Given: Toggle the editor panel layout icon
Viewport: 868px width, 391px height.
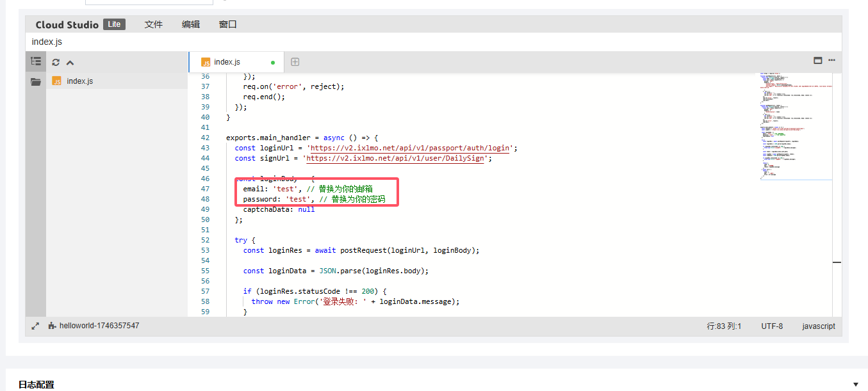Looking at the screenshot, I should click(x=817, y=61).
